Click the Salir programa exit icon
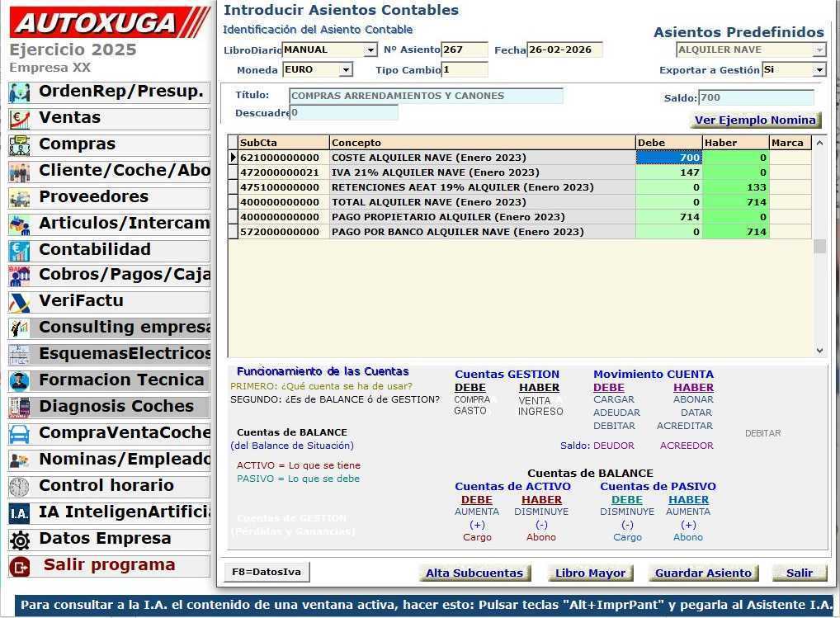Viewport: 840px width, 618px height. click(19, 566)
